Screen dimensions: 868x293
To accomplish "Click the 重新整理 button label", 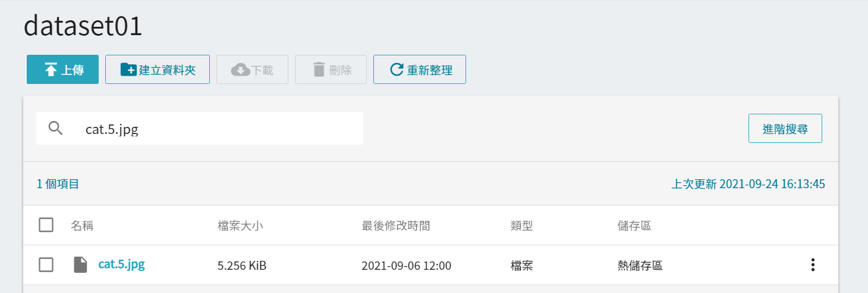I will pyautogui.click(x=430, y=70).
